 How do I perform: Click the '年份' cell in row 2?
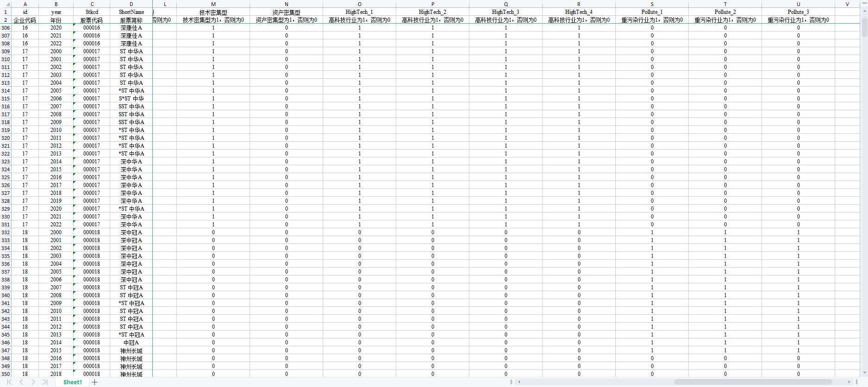point(56,20)
